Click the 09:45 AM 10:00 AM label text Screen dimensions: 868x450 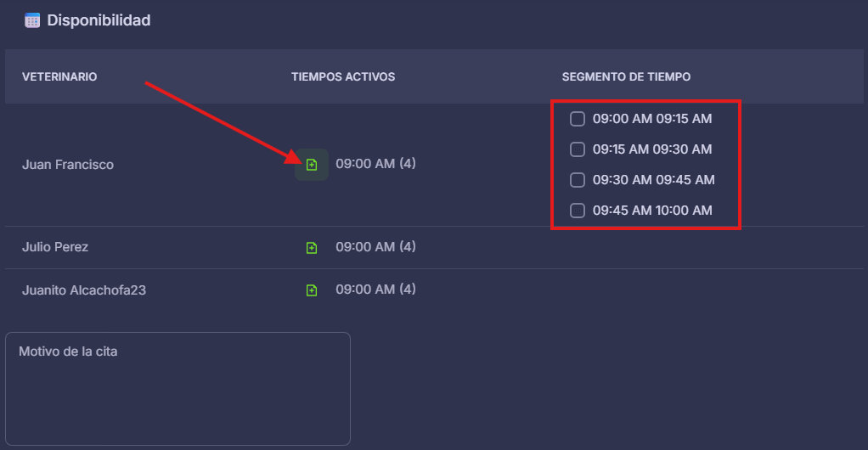652,211
